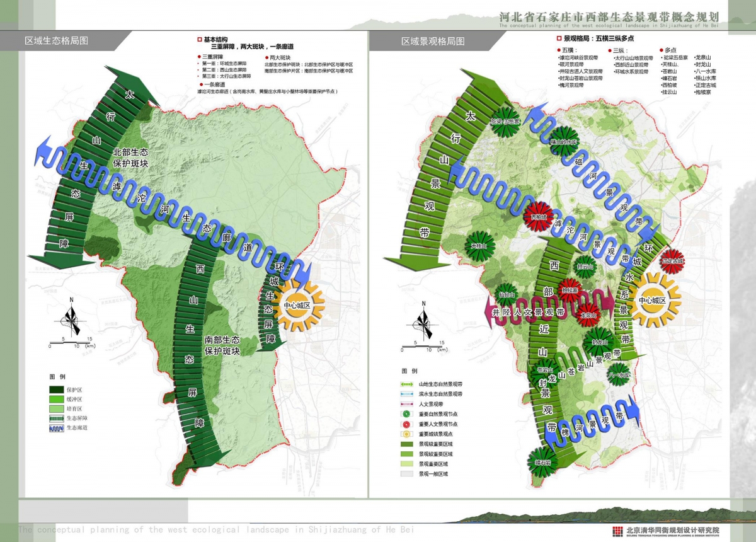
Task: Click the 封龙山 green node icon
Action: [x=597, y=342]
